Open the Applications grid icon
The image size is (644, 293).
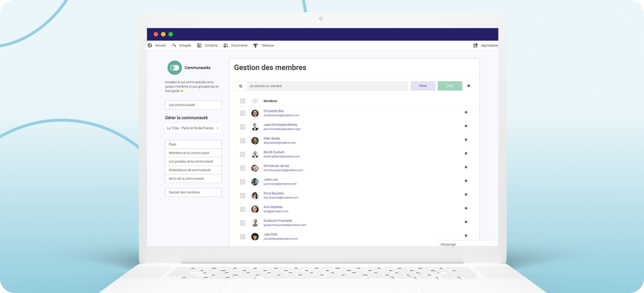[475, 45]
